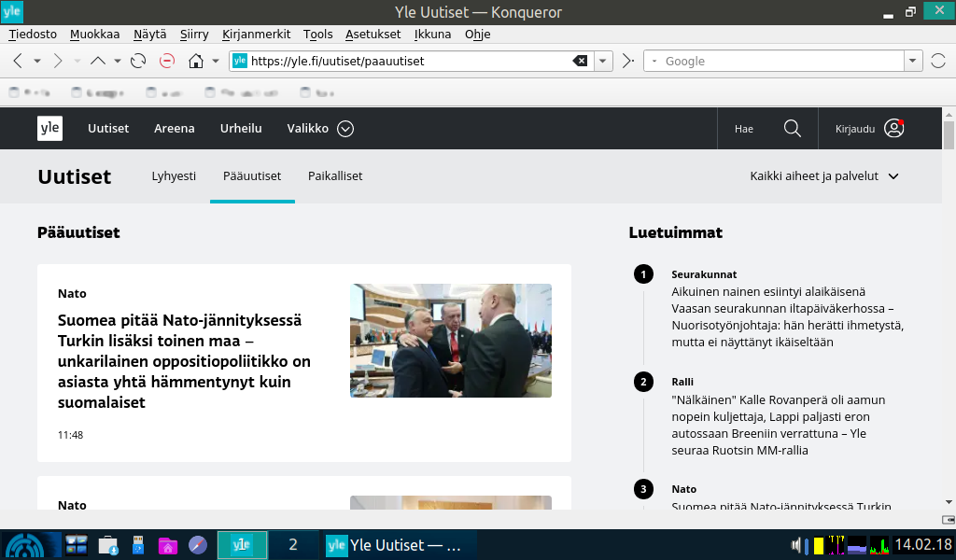Open the file manager downloads icon in taskbar

108,545
